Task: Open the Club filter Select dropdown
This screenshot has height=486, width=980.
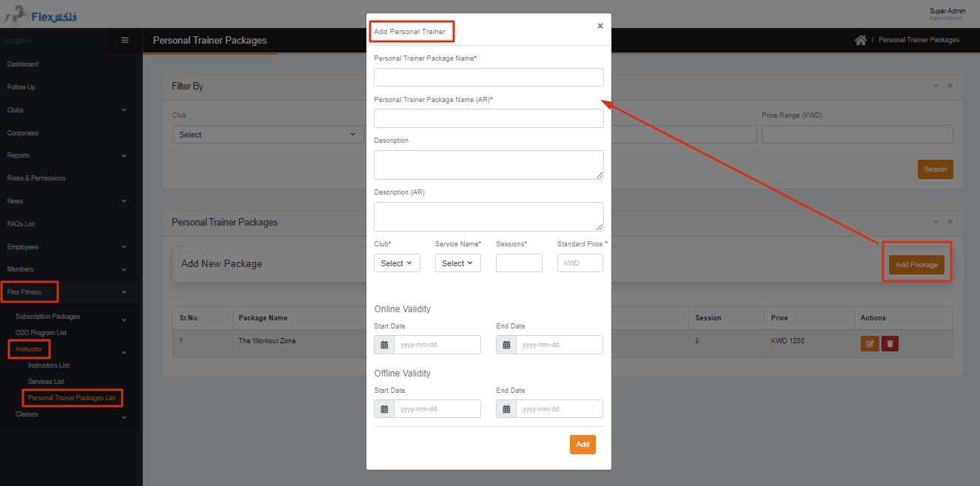Action: (268, 135)
